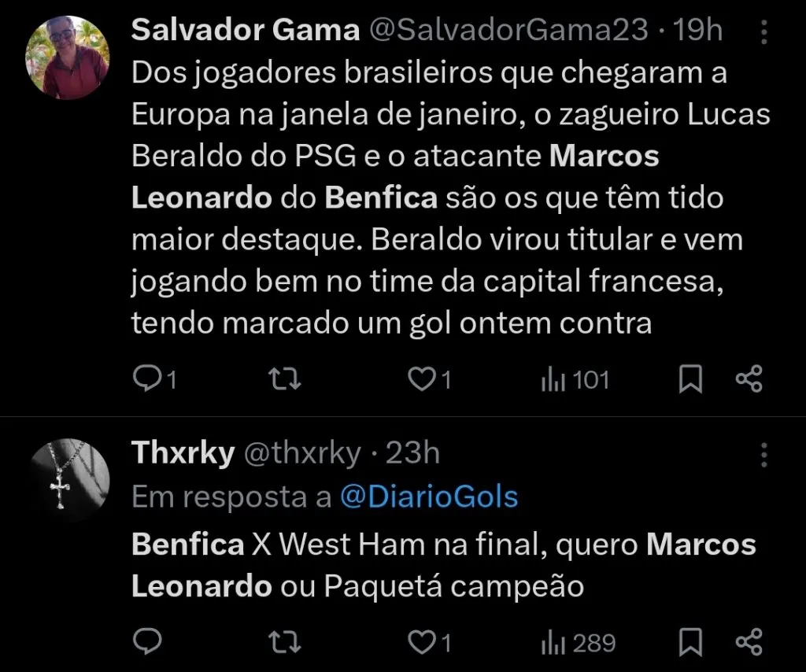This screenshot has width=806, height=672.
Task: Open the @DiarioGols profile link
Action: pyautogui.click(x=428, y=497)
